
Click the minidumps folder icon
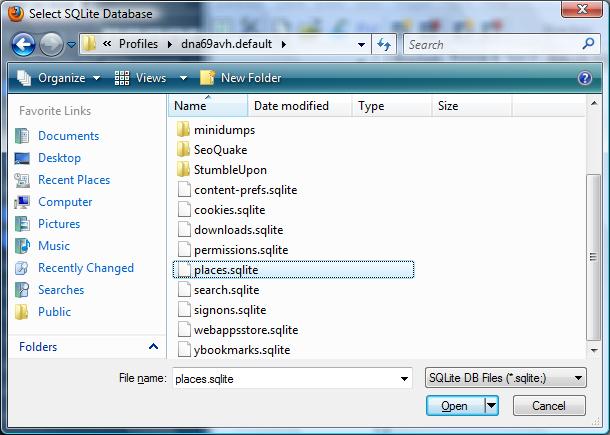[x=183, y=130]
